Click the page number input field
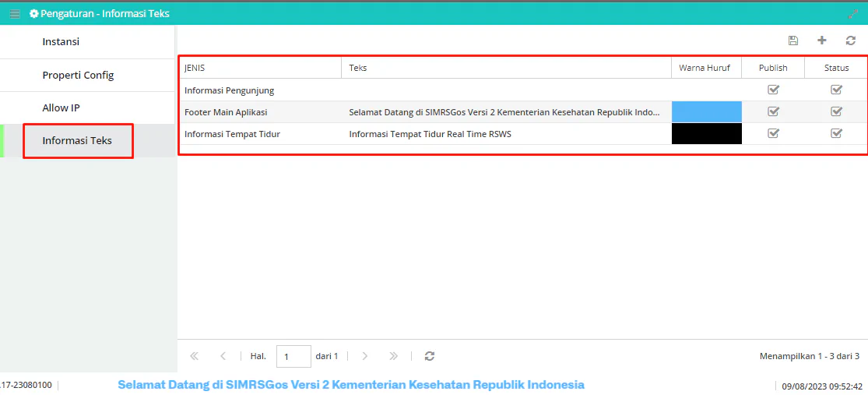868x395 pixels. point(293,356)
